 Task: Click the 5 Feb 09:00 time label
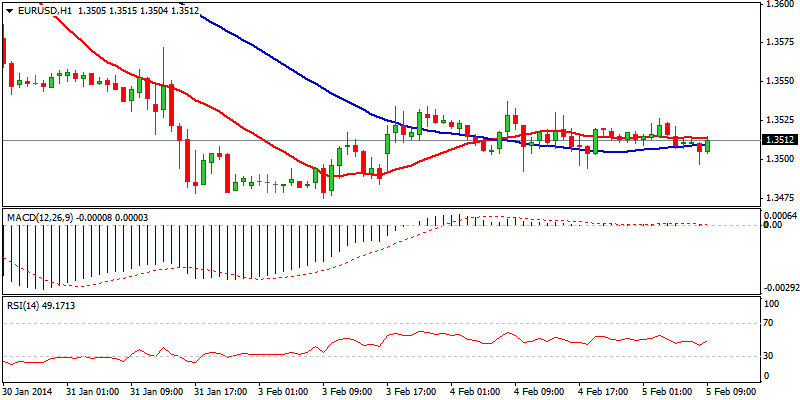730,392
